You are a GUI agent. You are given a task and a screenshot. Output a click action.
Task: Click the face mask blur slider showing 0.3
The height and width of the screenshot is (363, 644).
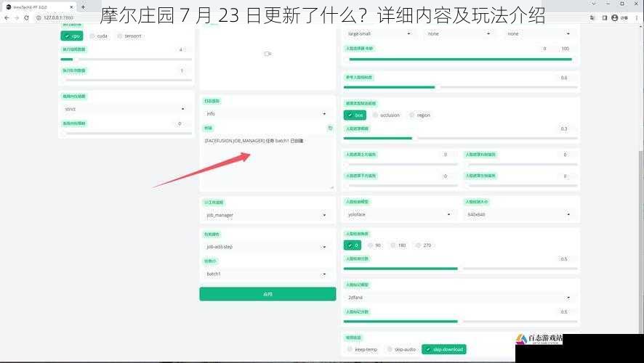(x=460, y=139)
